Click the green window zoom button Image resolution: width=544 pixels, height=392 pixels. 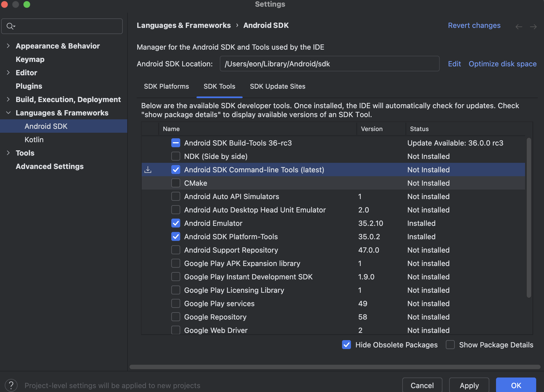click(x=27, y=4)
